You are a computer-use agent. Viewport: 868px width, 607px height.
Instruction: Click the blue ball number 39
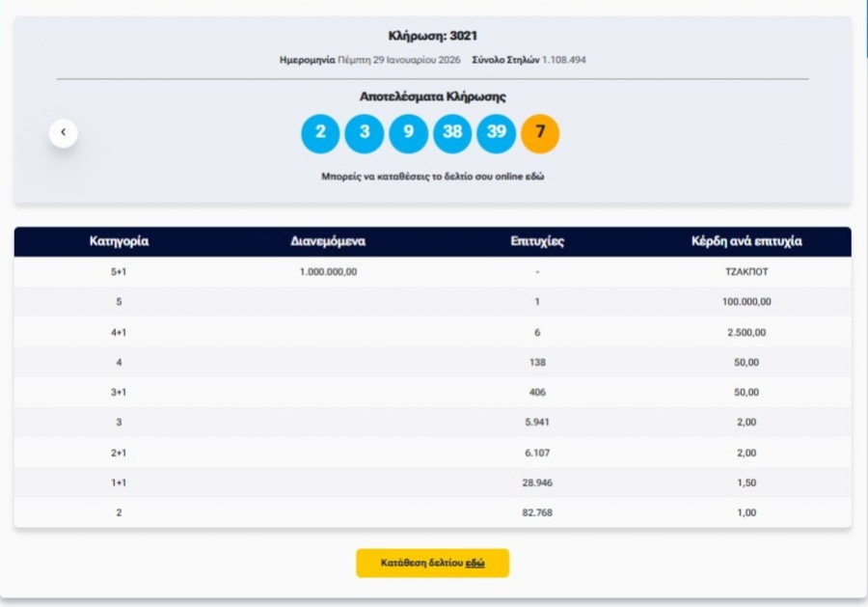click(x=496, y=133)
